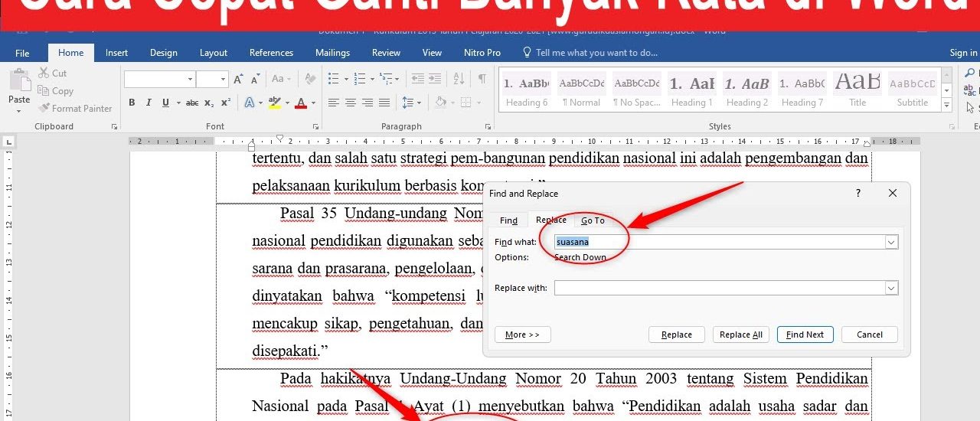Toggle Italic formatting
The image size is (980, 421).
point(148,103)
